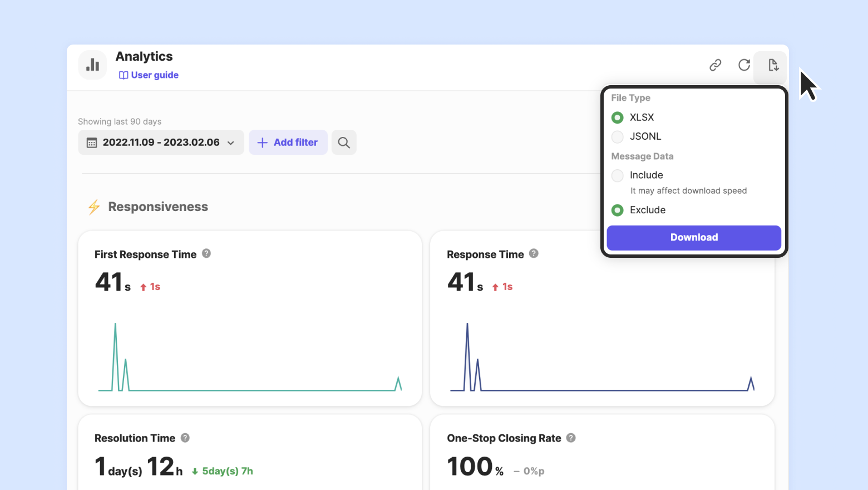Click the Download button
This screenshot has height=490, width=868.
[694, 238]
